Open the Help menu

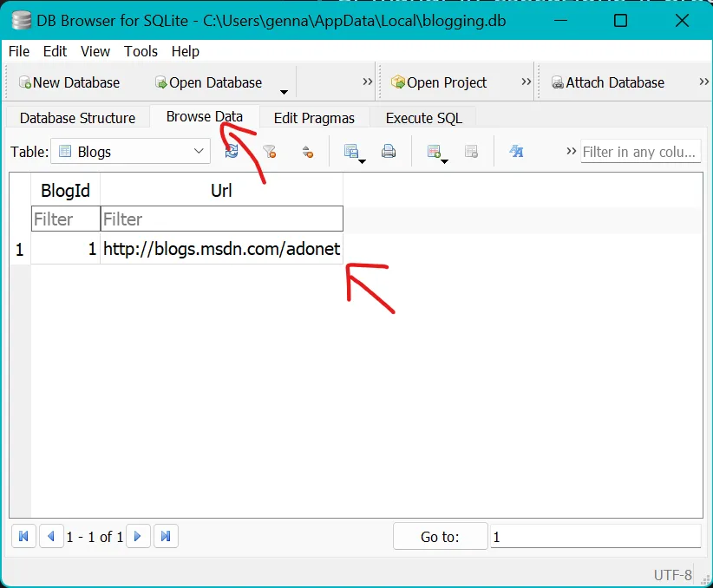185,51
